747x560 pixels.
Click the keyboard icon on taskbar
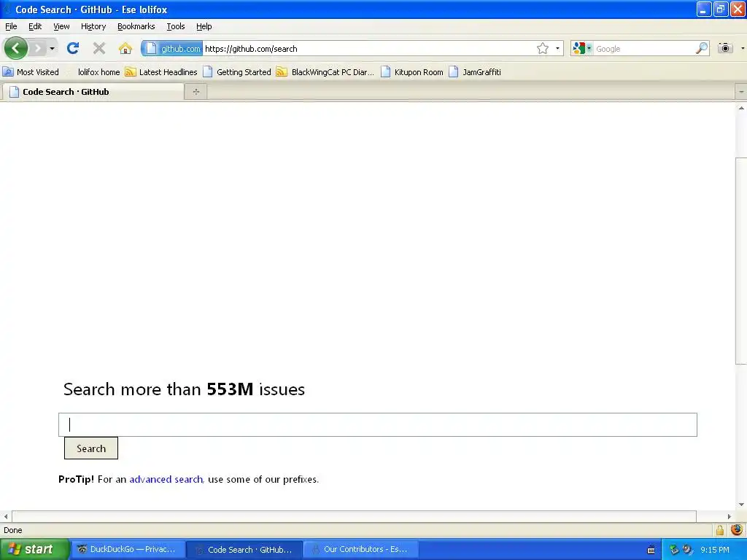651,550
